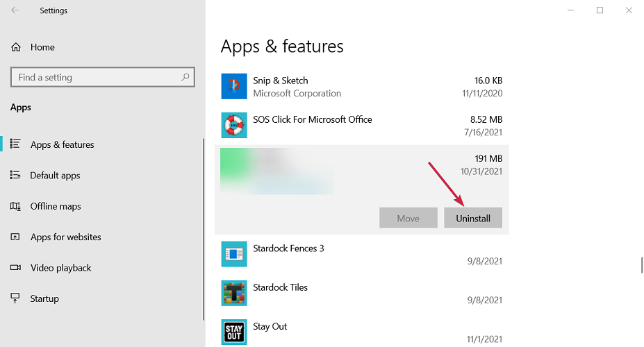Select the Stardock Tiles icon
The width and height of the screenshot is (644, 347).
coord(234,293)
